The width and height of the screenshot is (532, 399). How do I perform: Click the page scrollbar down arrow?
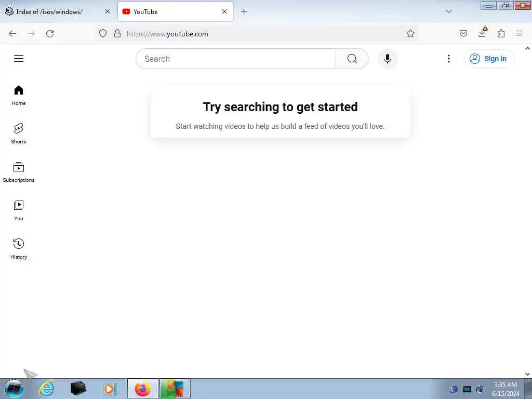point(528,374)
